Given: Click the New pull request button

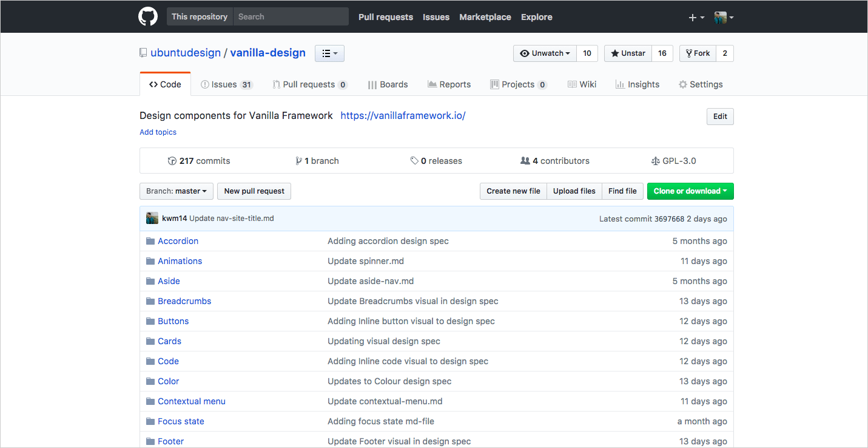Looking at the screenshot, I should (x=254, y=191).
